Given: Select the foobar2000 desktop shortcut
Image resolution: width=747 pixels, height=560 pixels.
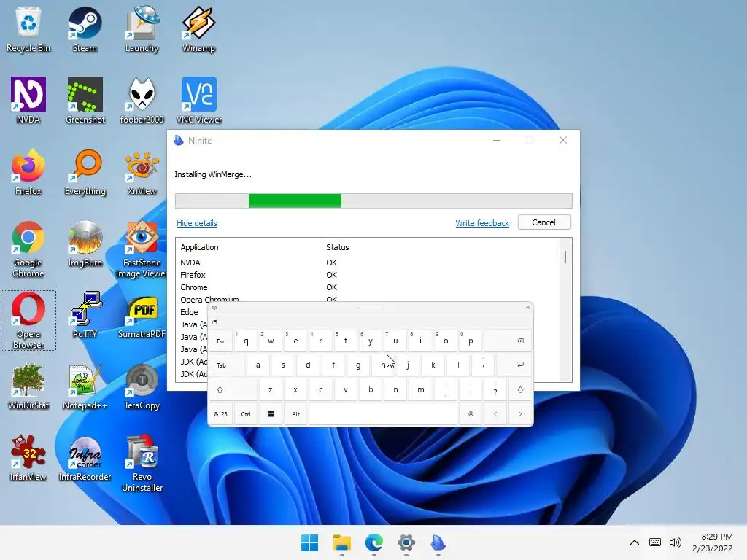Looking at the screenshot, I should click(142, 101).
